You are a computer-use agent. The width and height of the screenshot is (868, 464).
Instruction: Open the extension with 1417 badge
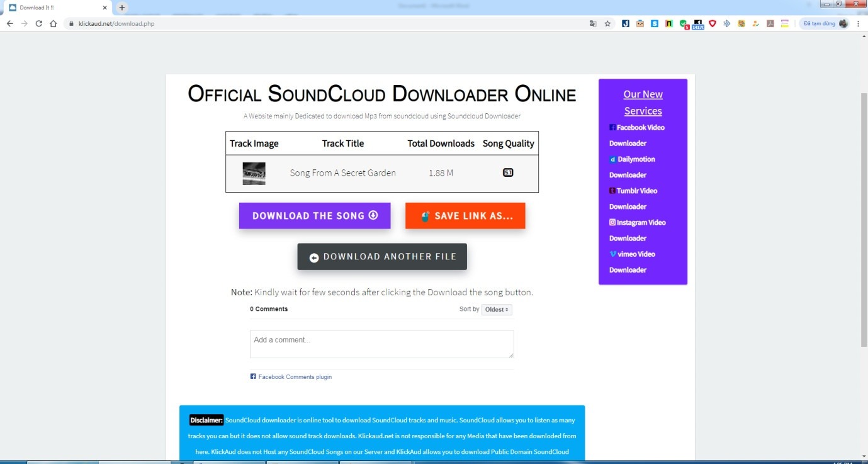point(698,24)
